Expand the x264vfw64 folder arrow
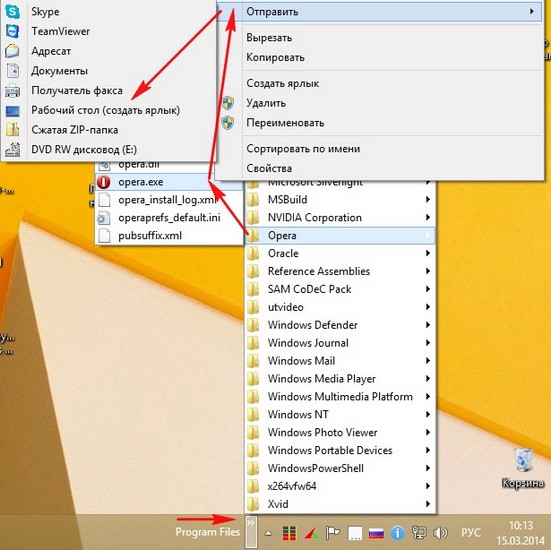Screen dimensions: 551x550 (x=428, y=486)
